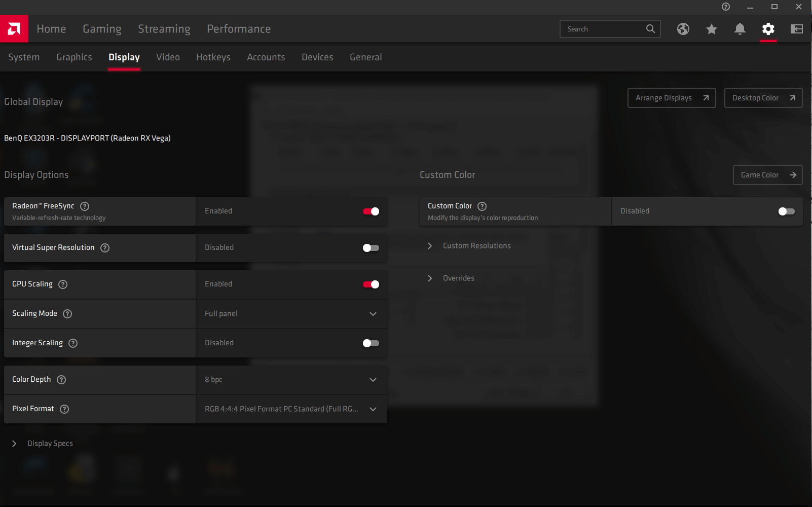Viewport: 812px width, 507px height.
Task: Click the search magnifier icon
Action: tap(650, 29)
